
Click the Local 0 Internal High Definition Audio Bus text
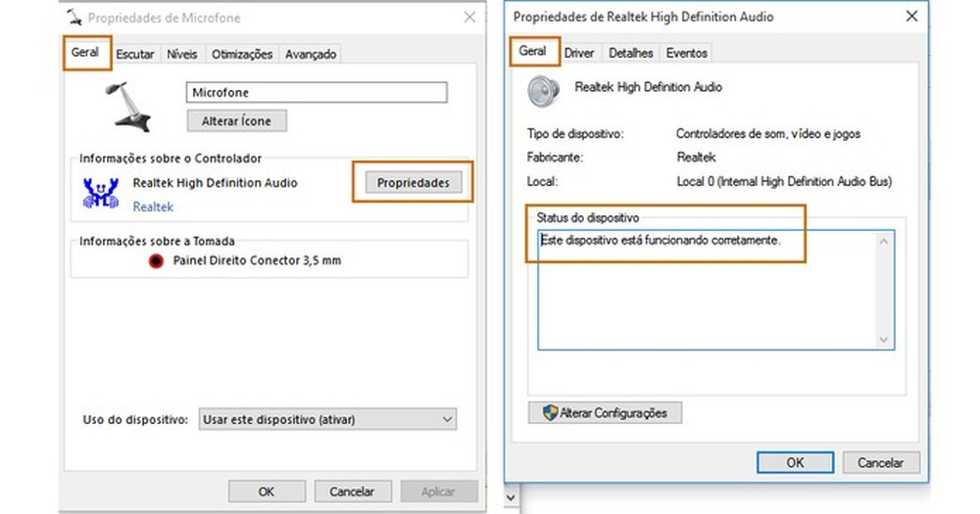coord(784,182)
